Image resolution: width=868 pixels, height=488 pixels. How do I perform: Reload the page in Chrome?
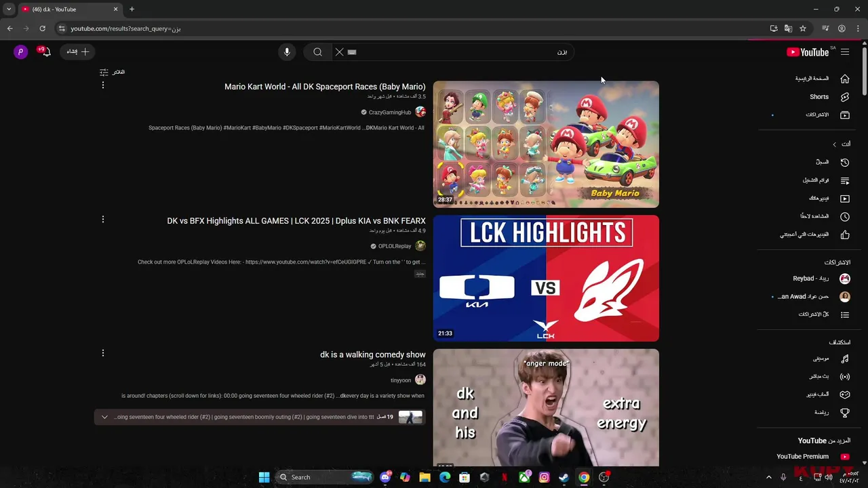42,28
